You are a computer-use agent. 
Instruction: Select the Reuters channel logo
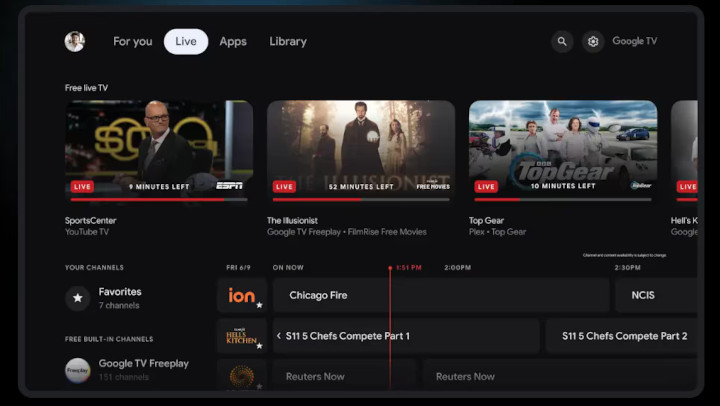pyautogui.click(x=242, y=376)
